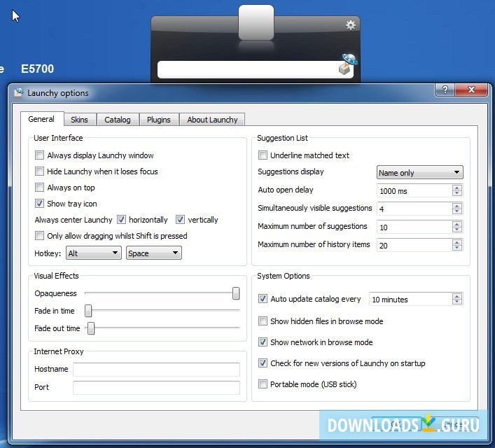Go to the Plugins tab
This screenshot has width=495, height=448.
tap(159, 120)
